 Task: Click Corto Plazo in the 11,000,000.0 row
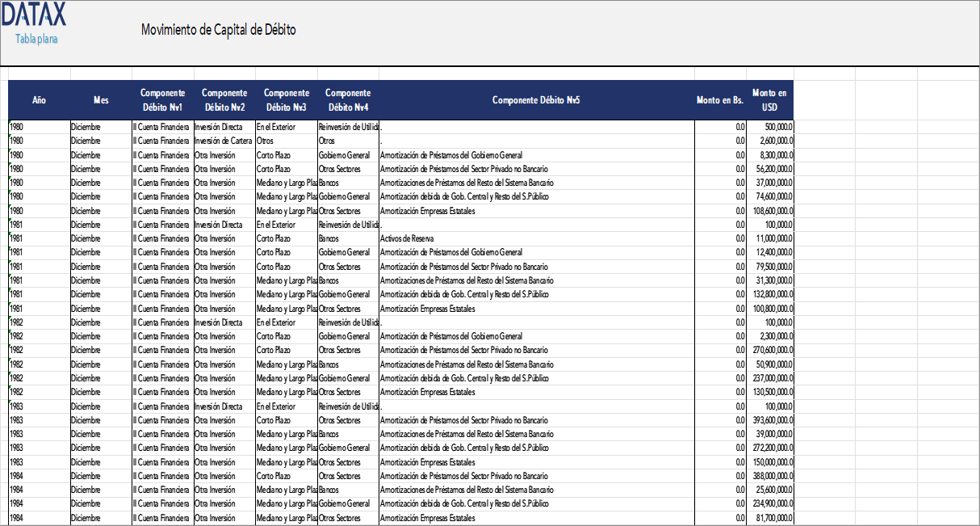[287, 238]
